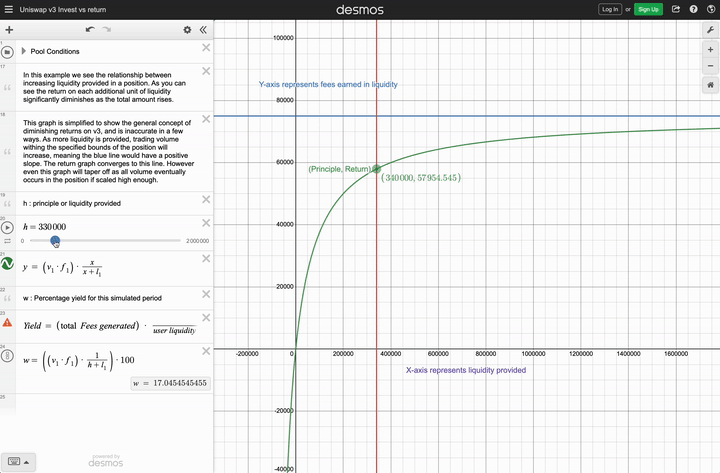Zoom out on the graph
The width and height of the screenshot is (720, 473).
pos(710,66)
